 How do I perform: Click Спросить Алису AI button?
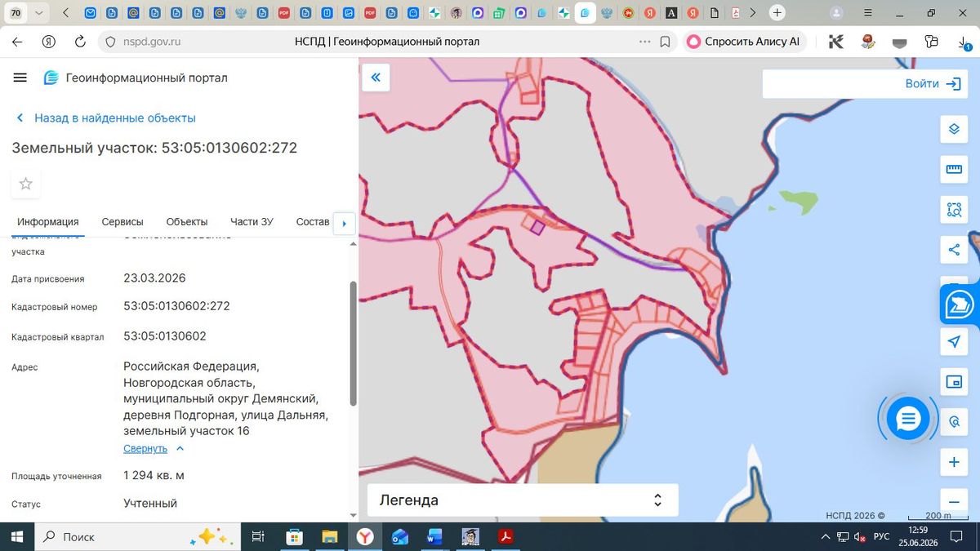coord(744,42)
